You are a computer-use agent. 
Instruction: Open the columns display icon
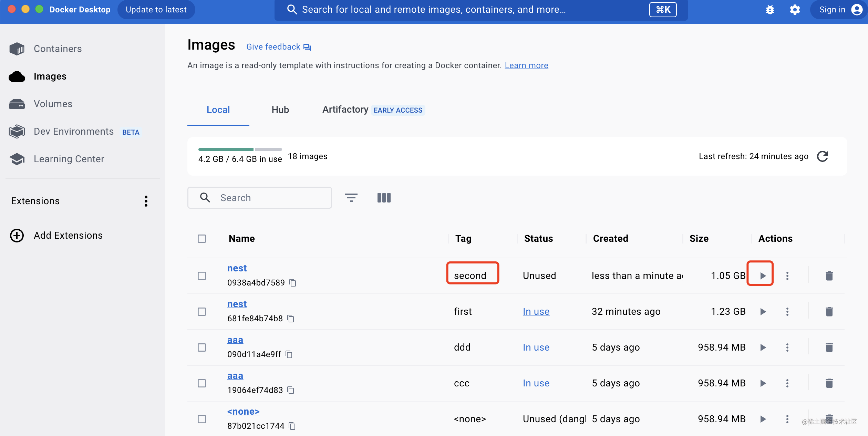pos(384,198)
